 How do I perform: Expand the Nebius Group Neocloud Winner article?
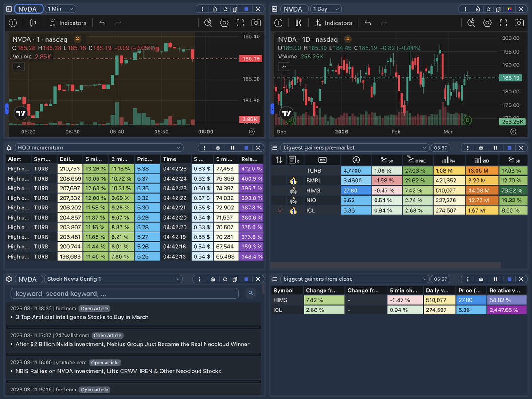tap(12, 344)
